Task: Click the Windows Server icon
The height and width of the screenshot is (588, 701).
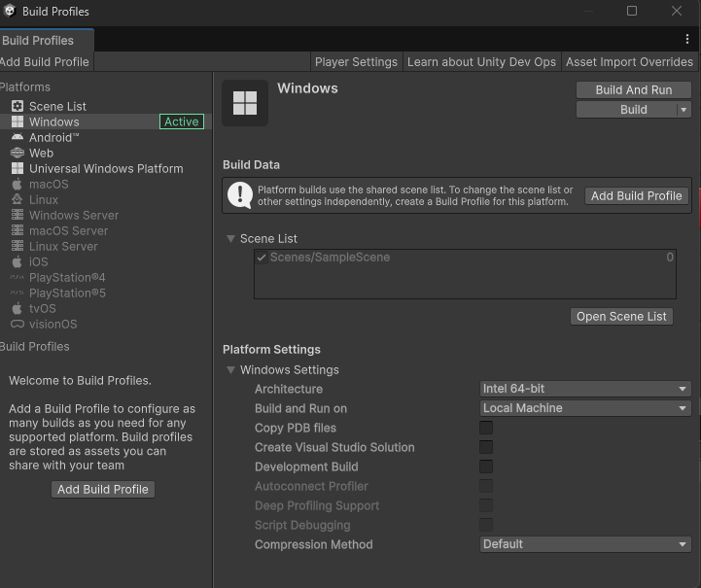Action: 18,215
